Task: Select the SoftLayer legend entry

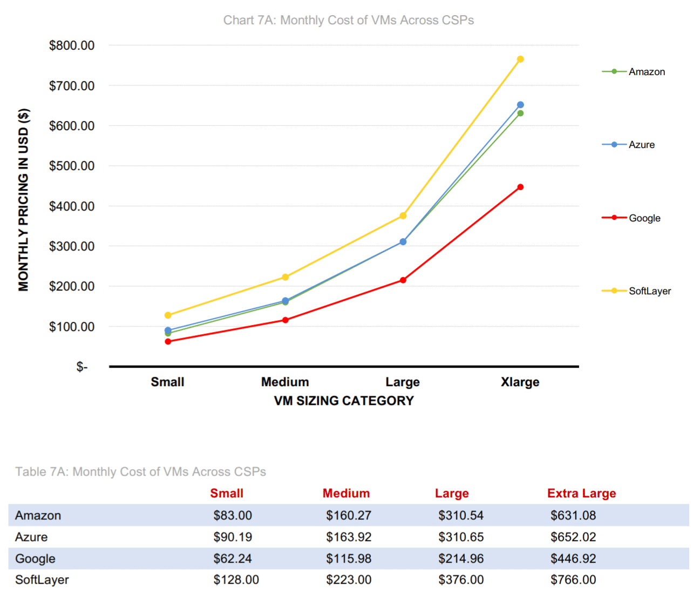Action: 636,291
